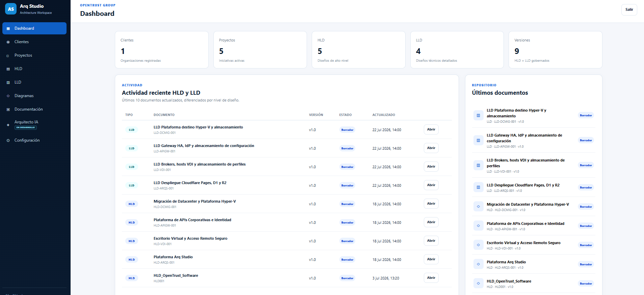Click the '3 jul 2026, 13:20' date cell

tap(386, 278)
